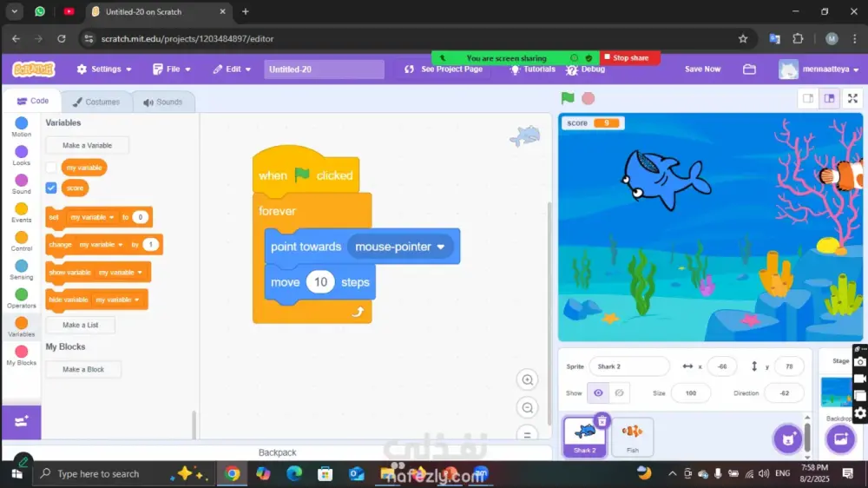
Task: Click the project title field Untitled-20
Action: [x=324, y=69]
